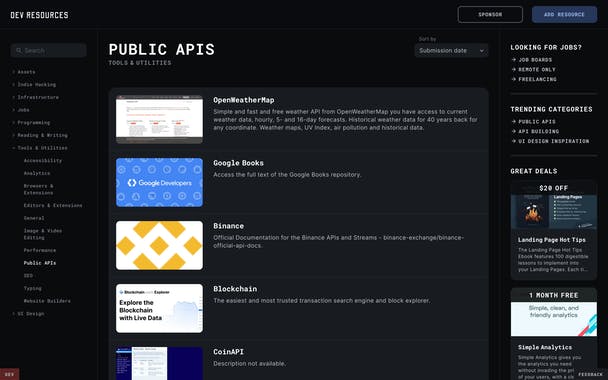608x380 pixels.
Task: Open the OpenWeatherMap thumbnail
Action: tap(159, 119)
